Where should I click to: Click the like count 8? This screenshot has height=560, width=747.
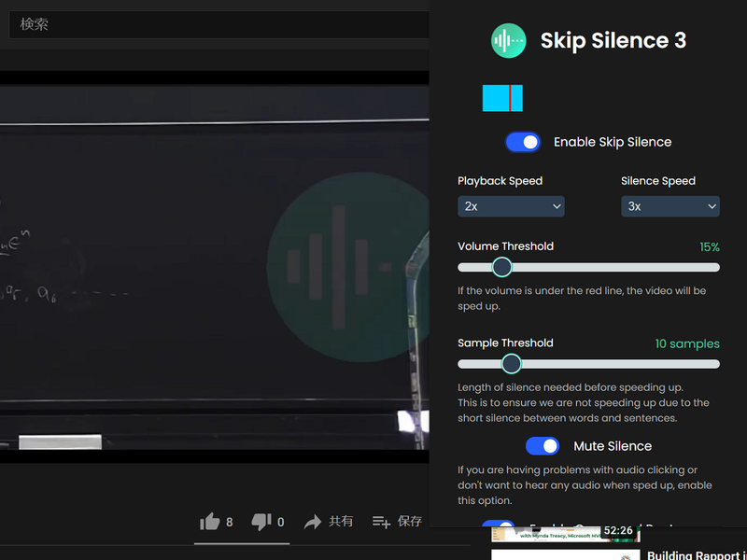pos(229,523)
